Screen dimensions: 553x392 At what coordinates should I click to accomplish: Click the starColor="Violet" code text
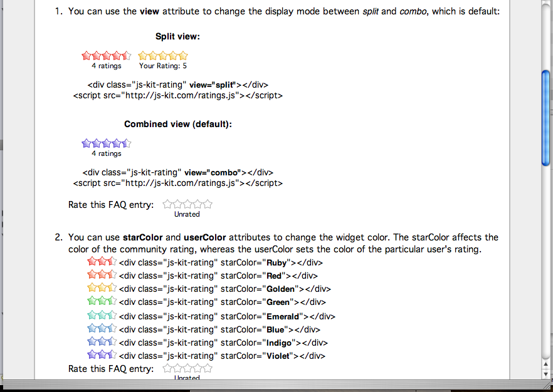222,356
